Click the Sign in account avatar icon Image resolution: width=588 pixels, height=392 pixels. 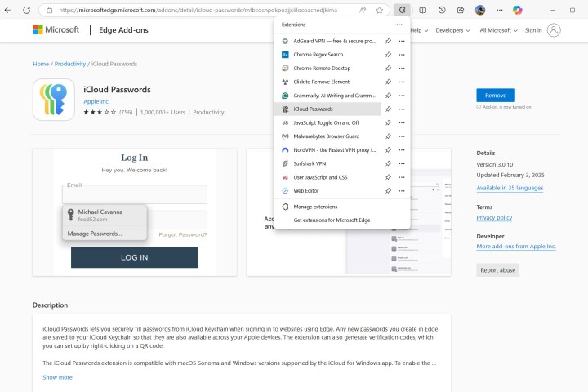554,30
